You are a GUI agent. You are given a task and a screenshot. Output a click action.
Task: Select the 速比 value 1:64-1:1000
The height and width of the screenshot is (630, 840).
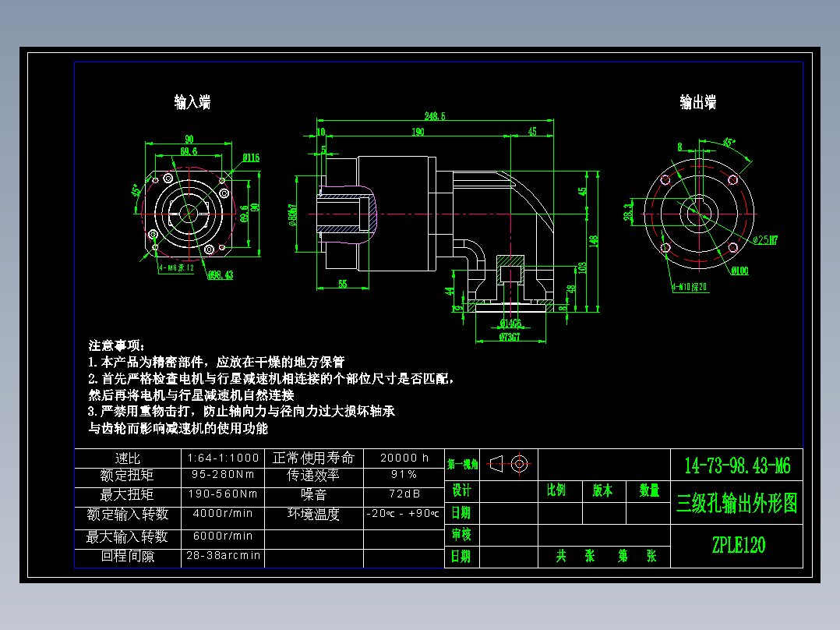[x=222, y=458]
